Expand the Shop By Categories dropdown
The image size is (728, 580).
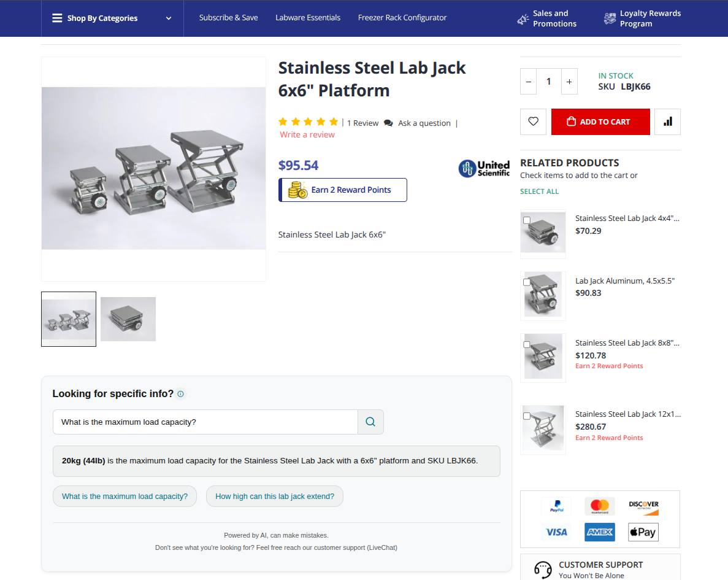pyautogui.click(x=112, y=18)
